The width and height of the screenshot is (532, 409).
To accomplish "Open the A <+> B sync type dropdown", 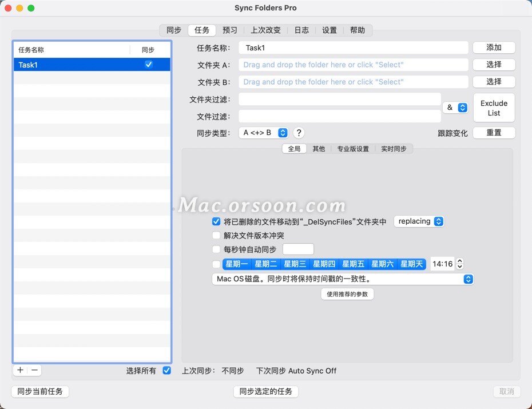I will click(x=263, y=132).
